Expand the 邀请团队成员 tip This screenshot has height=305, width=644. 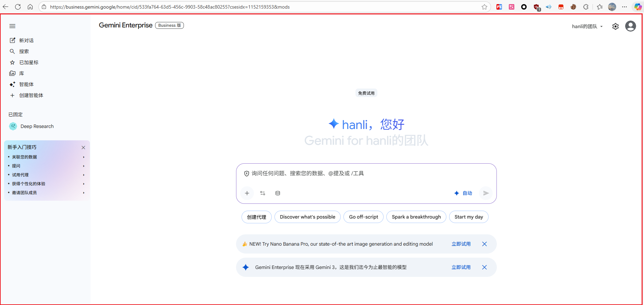(47, 193)
